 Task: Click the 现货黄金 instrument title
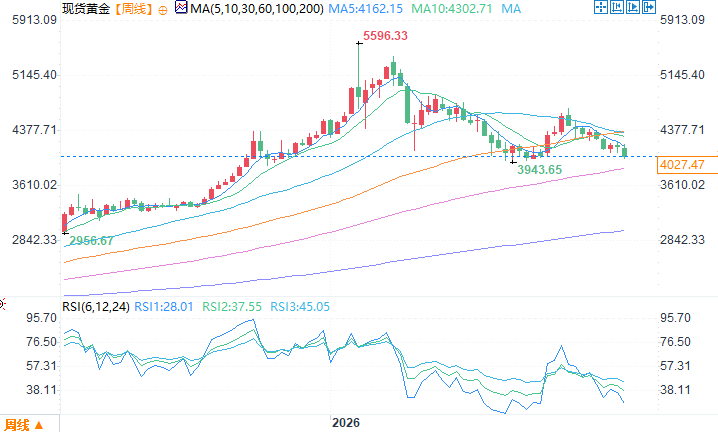(x=86, y=9)
